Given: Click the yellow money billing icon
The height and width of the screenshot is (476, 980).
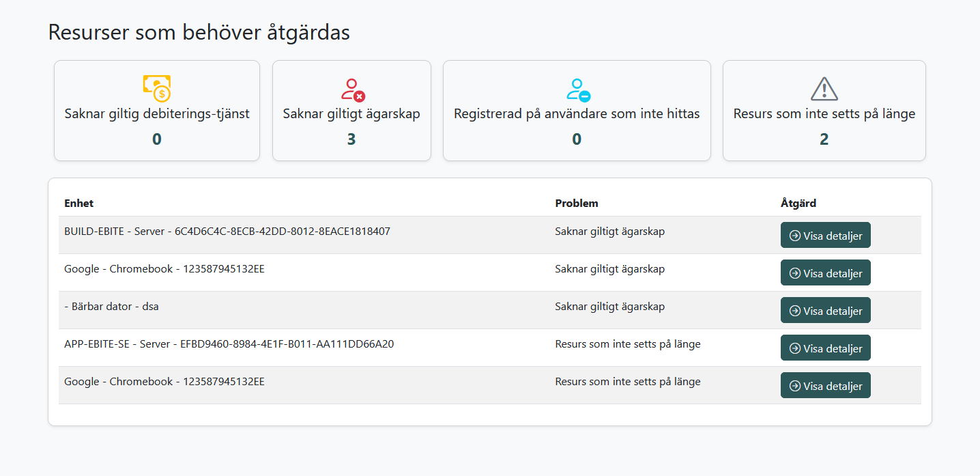Looking at the screenshot, I should pos(157,88).
